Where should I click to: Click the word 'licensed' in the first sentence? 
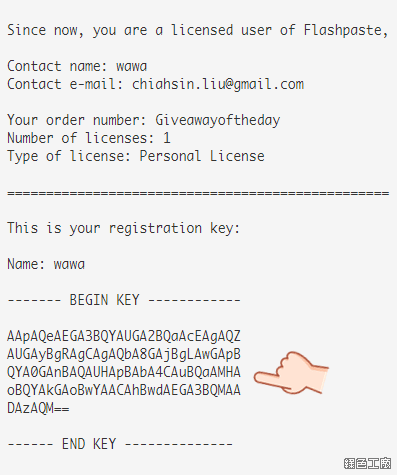[x=202, y=30]
